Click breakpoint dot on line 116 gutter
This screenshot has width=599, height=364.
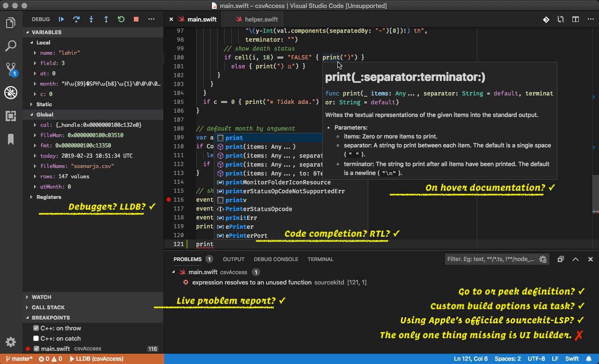tap(168, 200)
